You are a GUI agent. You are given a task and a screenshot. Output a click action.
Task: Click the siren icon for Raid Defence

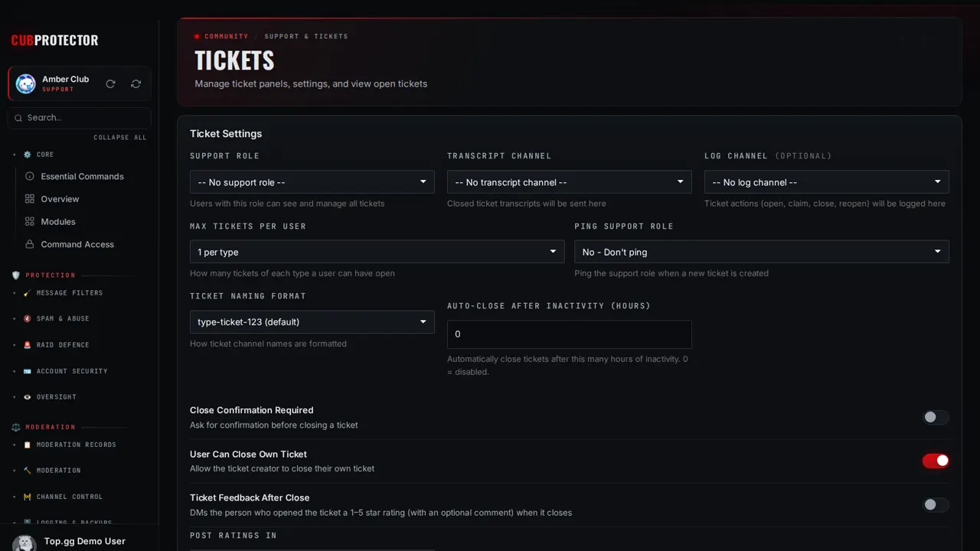point(28,345)
